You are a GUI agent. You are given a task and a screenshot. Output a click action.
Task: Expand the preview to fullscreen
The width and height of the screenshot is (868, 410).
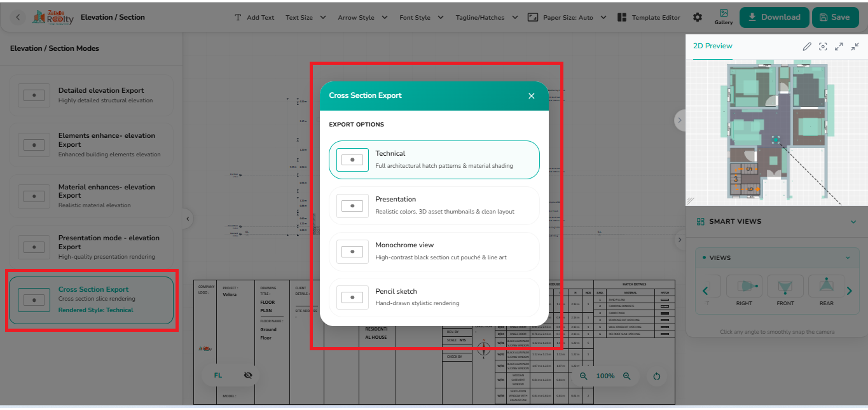(839, 46)
